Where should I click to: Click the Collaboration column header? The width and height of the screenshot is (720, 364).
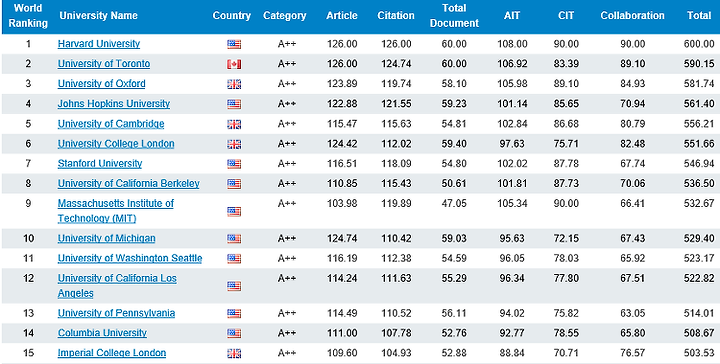[632, 16]
